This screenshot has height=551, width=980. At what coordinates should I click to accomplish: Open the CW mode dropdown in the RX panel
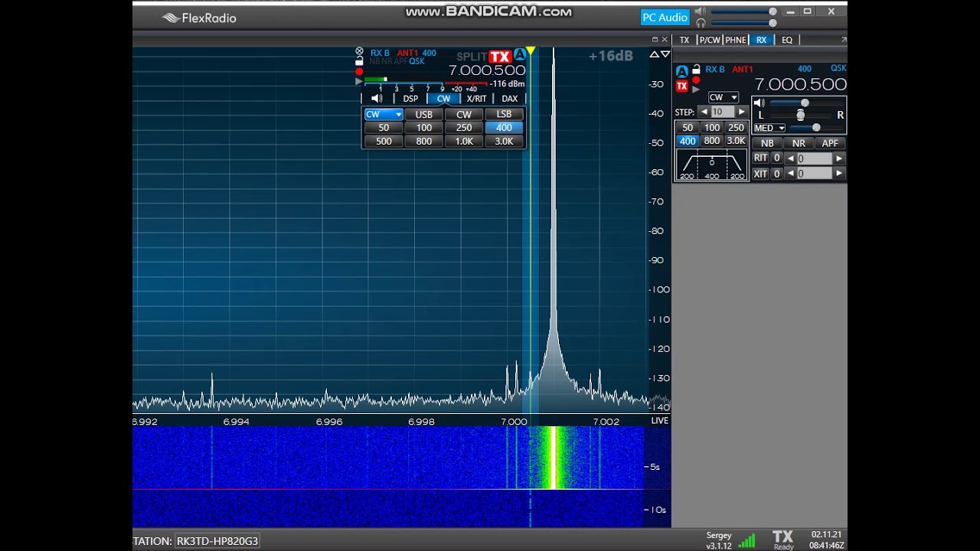coord(723,97)
